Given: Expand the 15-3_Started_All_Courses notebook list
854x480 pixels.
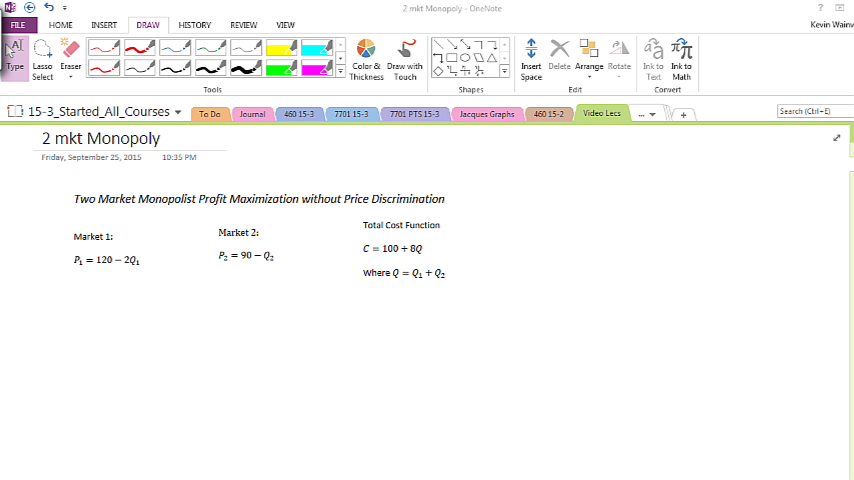Looking at the screenshot, I should point(178,112).
